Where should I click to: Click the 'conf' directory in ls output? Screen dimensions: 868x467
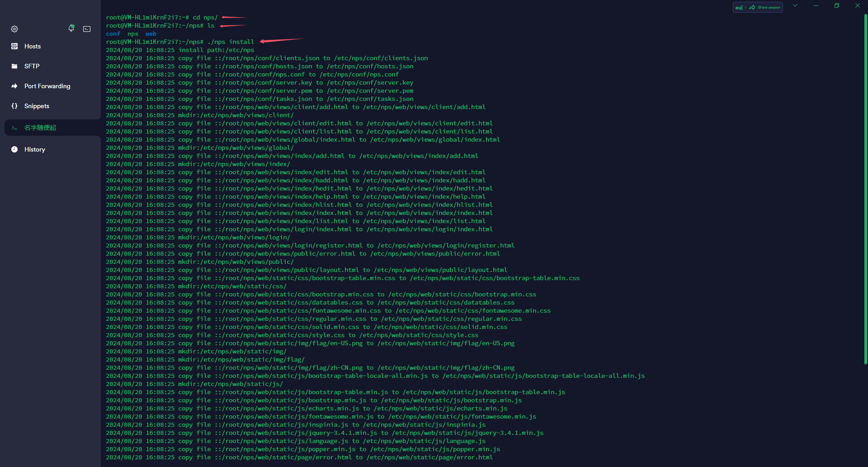[x=113, y=34]
